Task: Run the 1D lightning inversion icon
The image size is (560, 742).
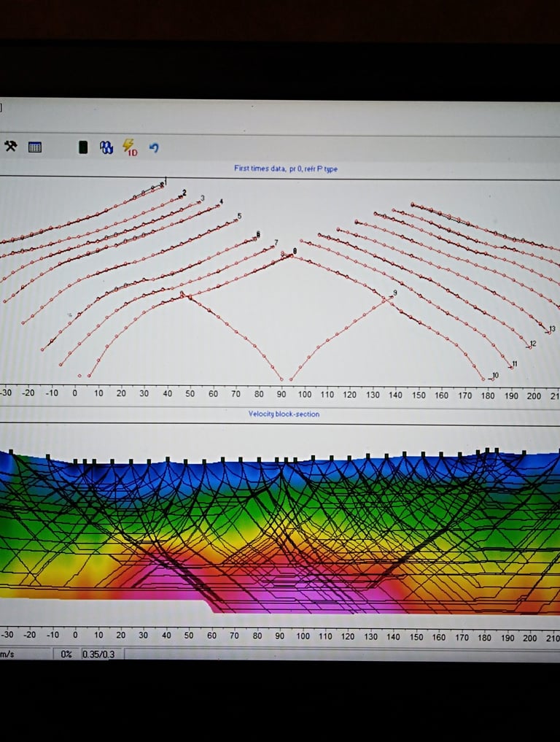Action: (130, 147)
